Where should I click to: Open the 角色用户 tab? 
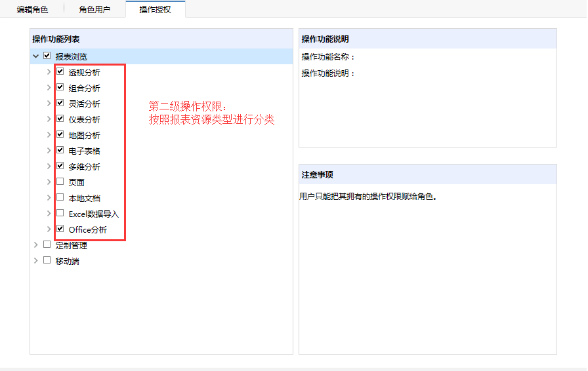tap(94, 9)
